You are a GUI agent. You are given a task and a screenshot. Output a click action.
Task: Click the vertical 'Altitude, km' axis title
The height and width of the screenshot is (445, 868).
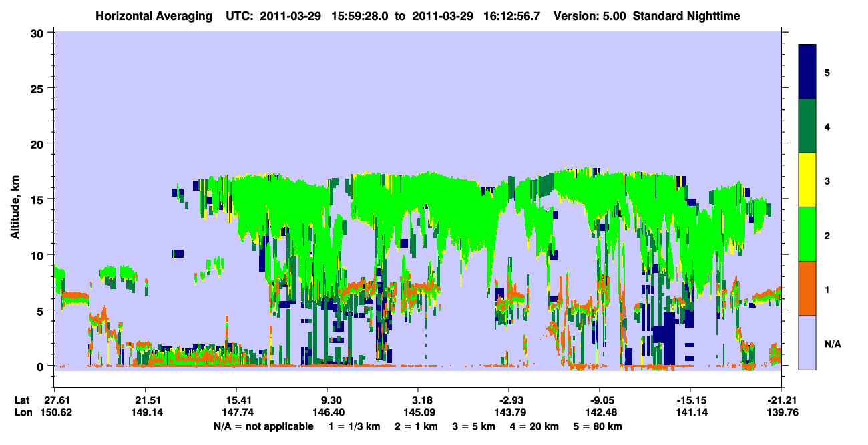point(15,199)
